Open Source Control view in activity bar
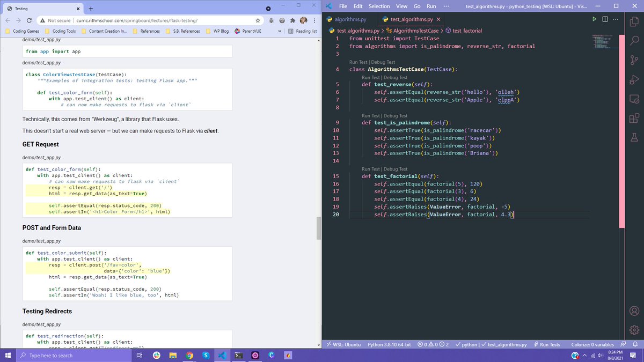This screenshot has height=362, width=644. [x=634, y=60]
